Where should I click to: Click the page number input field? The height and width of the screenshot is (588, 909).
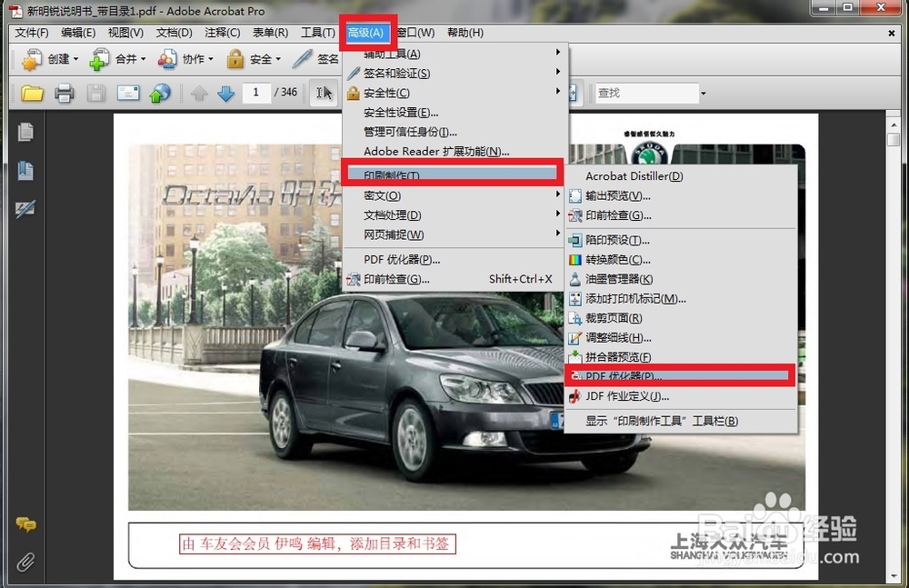pyautogui.click(x=257, y=92)
